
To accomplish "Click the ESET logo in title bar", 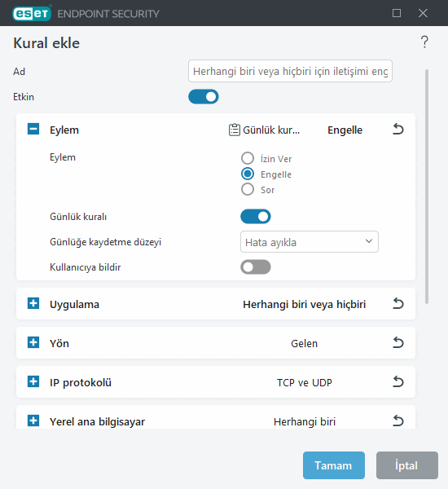I will point(32,13).
